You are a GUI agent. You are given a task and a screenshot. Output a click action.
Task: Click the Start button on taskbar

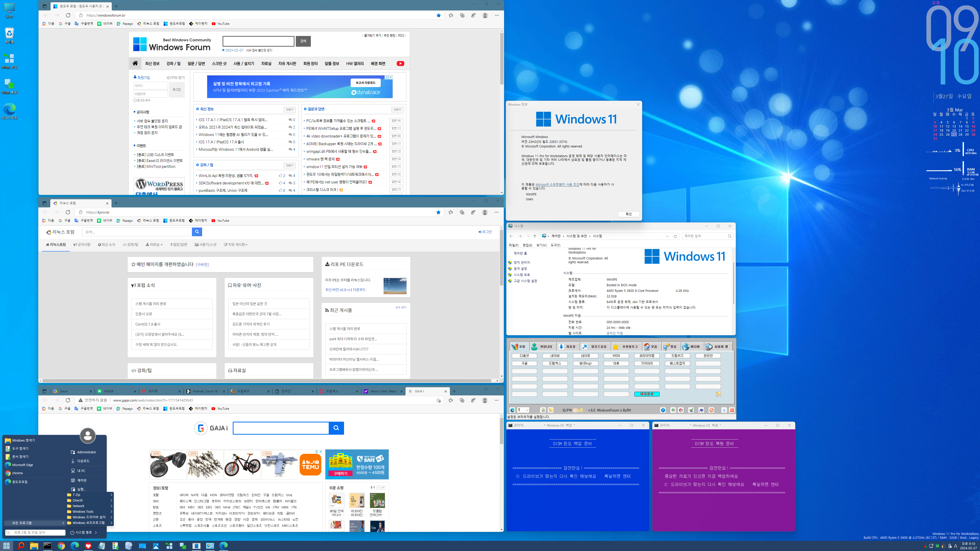tap(6, 546)
